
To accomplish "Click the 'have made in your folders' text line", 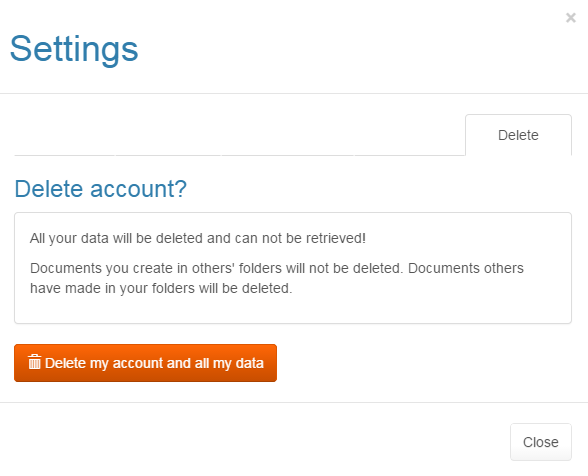I will point(161,288).
